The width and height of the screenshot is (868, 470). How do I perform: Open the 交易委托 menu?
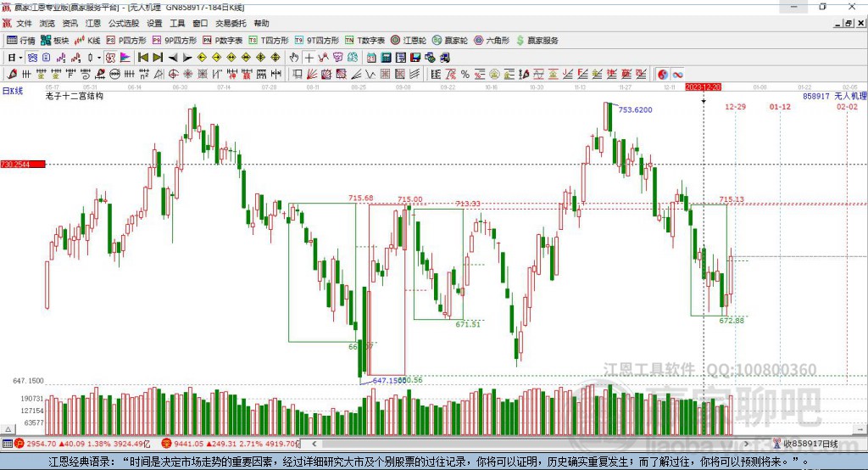pos(231,23)
